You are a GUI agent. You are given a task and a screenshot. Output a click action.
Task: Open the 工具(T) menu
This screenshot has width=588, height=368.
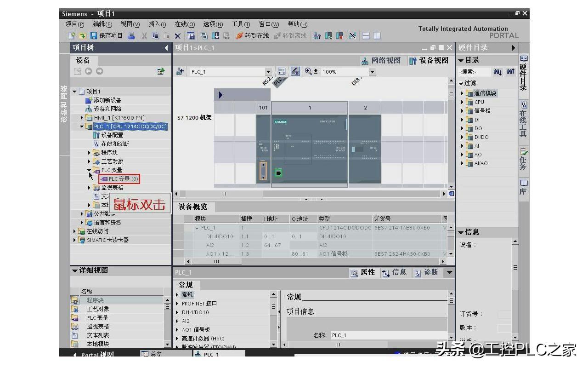tap(241, 24)
